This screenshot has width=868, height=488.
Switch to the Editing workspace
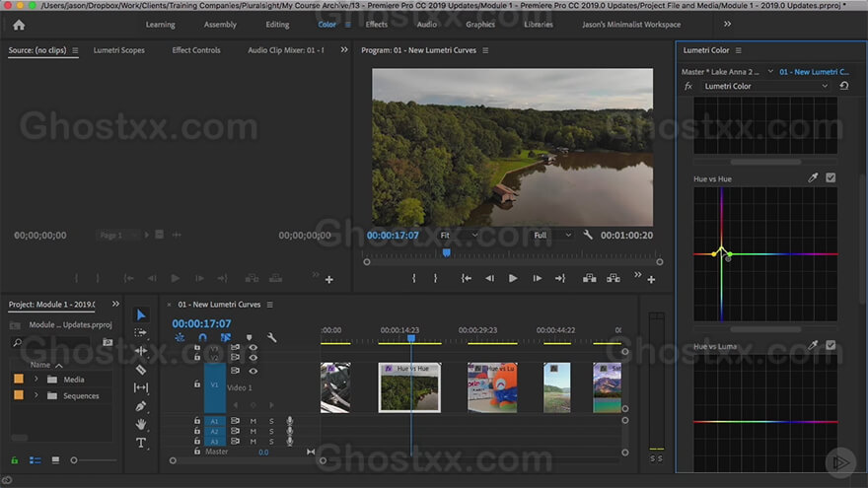pyautogui.click(x=277, y=25)
